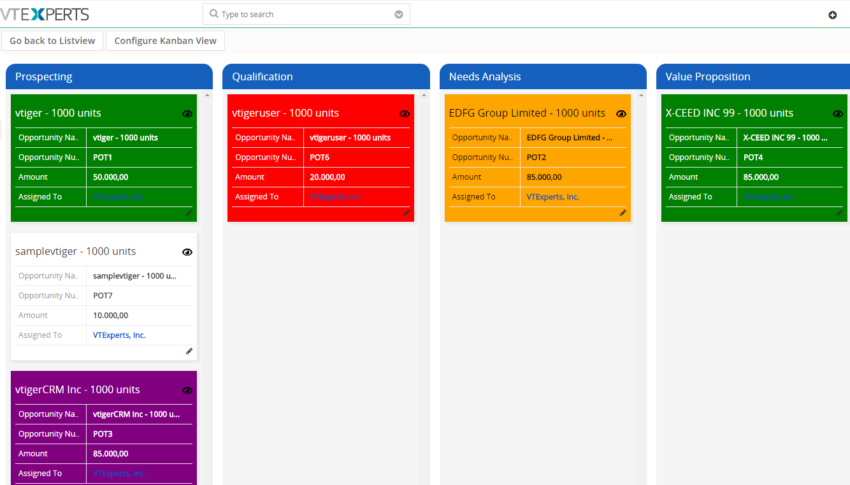The width and height of the screenshot is (850, 485).
Task: Select POT1 opportunity number value
Action: pyautogui.click(x=102, y=157)
